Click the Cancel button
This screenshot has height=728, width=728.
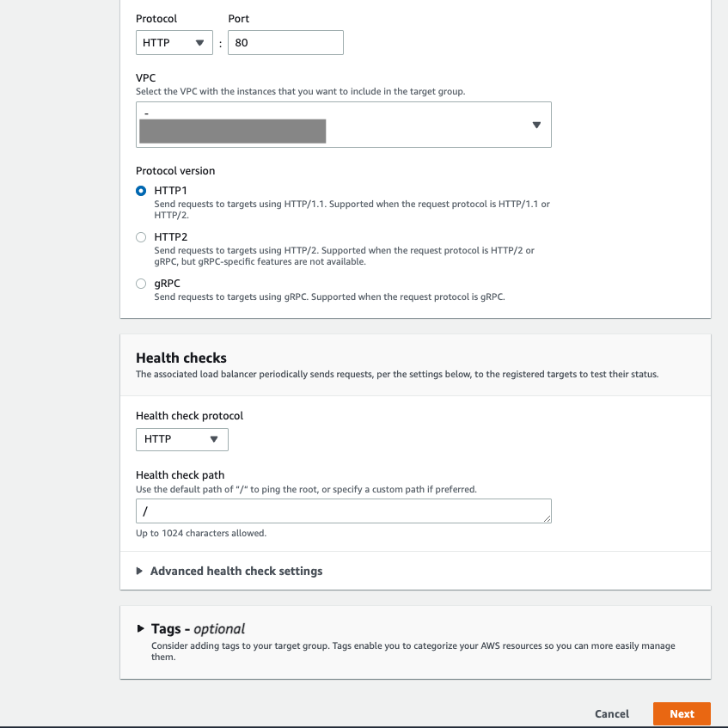pos(611,713)
